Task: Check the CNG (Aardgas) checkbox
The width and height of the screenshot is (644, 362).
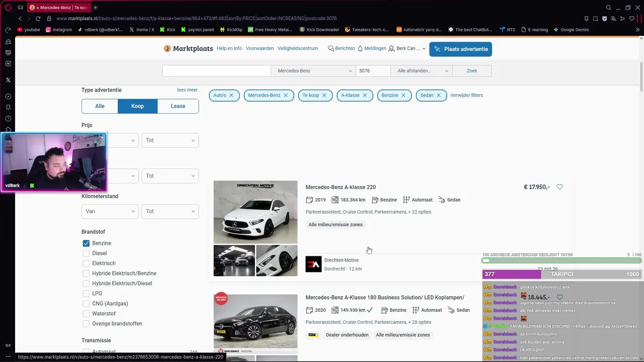Action: [x=86, y=304]
